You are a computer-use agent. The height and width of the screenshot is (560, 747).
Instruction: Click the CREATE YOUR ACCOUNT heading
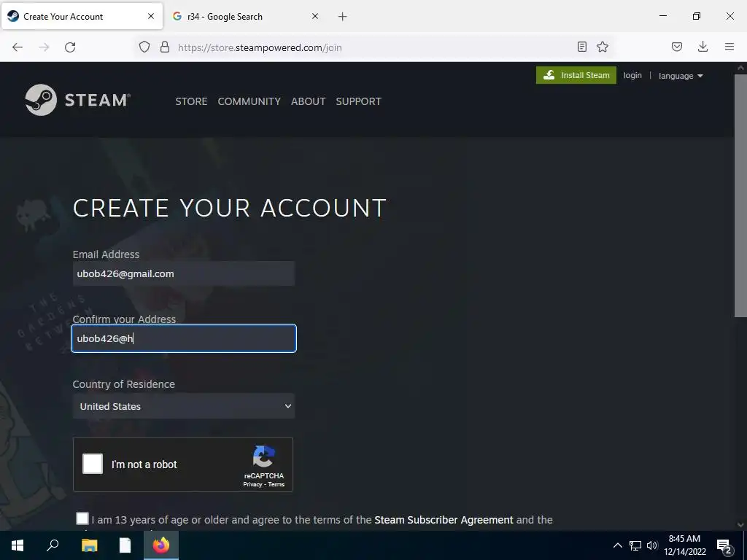coord(229,208)
